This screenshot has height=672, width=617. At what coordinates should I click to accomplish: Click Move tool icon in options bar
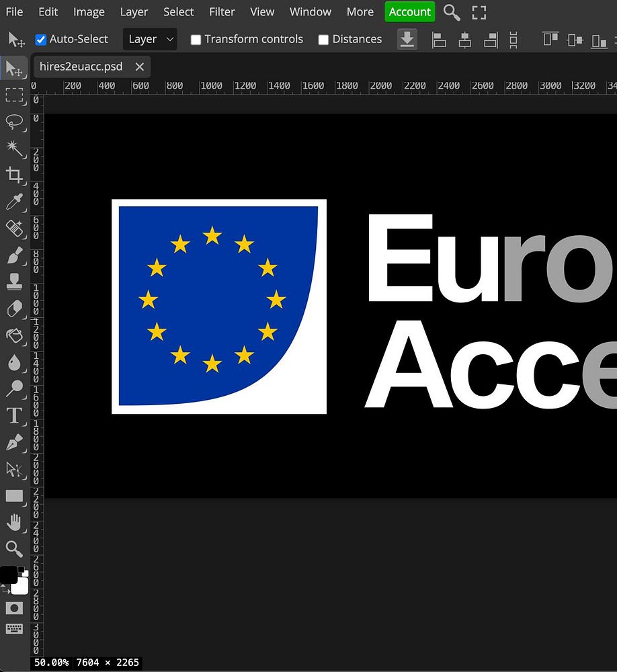click(x=16, y=40)
